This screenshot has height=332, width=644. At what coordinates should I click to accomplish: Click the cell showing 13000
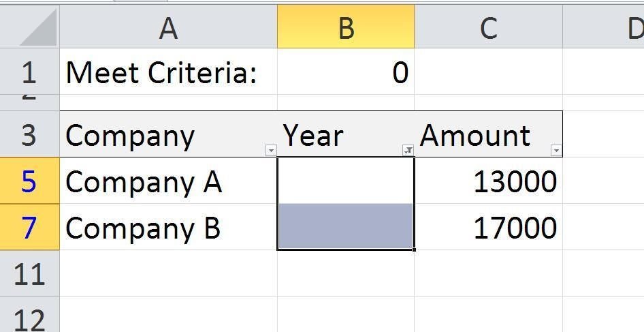click(488, 181)
